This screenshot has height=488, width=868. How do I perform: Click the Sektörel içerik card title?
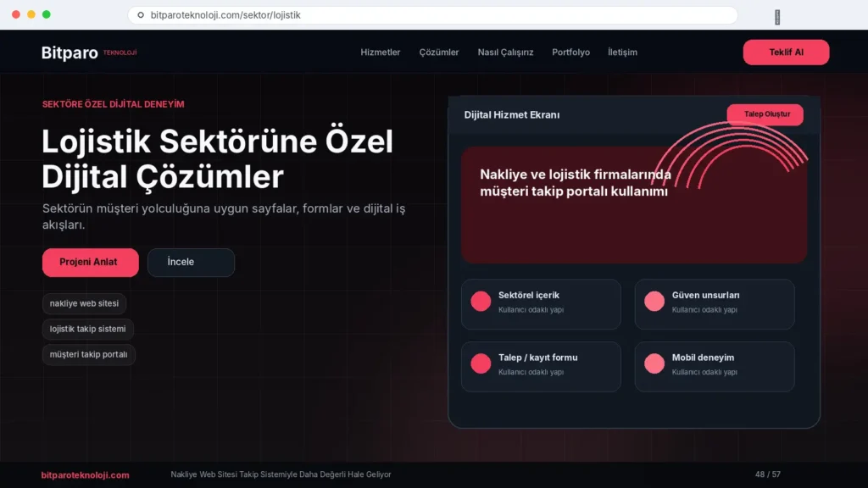click(529, 295)
